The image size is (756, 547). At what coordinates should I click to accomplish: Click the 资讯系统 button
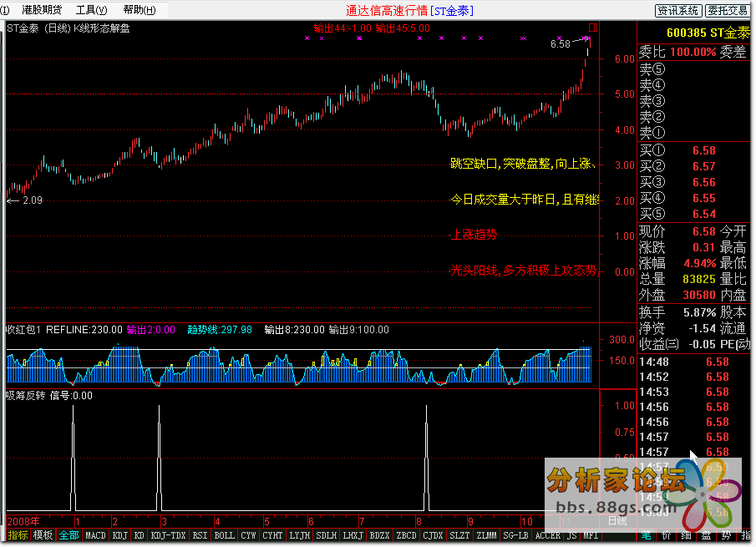click(678, 11)
